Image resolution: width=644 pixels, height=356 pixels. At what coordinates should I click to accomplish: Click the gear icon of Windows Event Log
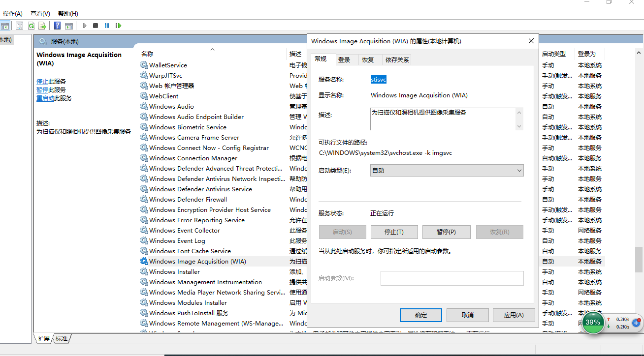point(144,240)
